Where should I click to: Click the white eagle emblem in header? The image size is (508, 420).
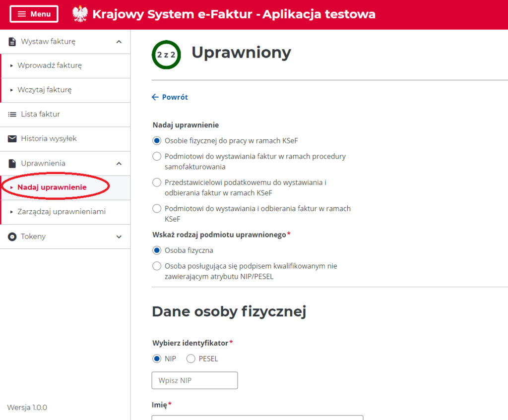(x=80, y=14)
